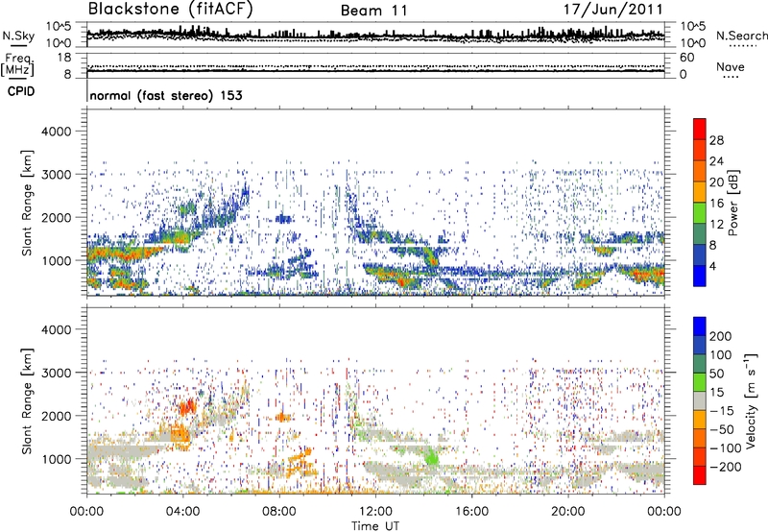This screenshot has height=532, width=768.
Task: Pick the light green 12–16 dB power swatch
Action: click(700, 213)
